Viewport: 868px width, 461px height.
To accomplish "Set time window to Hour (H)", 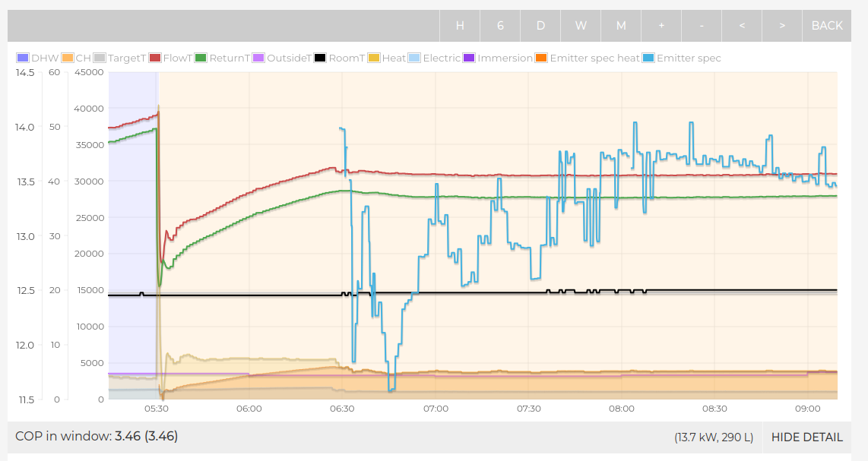I will click(x=460, y=26).
